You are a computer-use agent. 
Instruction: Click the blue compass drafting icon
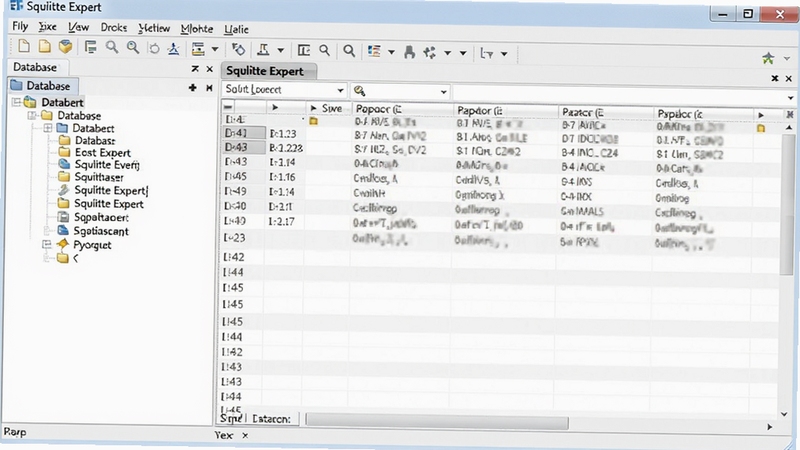click(173, 49)
